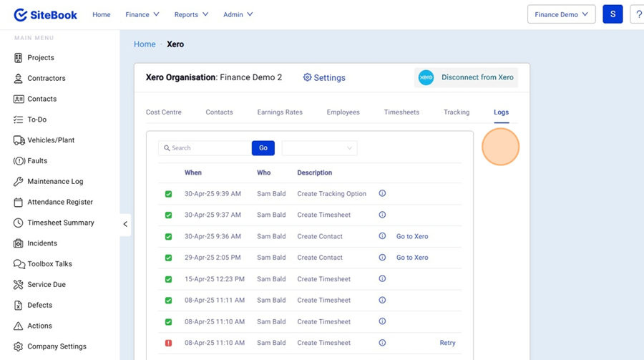Expand the Finance menu dropdown
Screen dimensions: 644x360
pos(142,14)
